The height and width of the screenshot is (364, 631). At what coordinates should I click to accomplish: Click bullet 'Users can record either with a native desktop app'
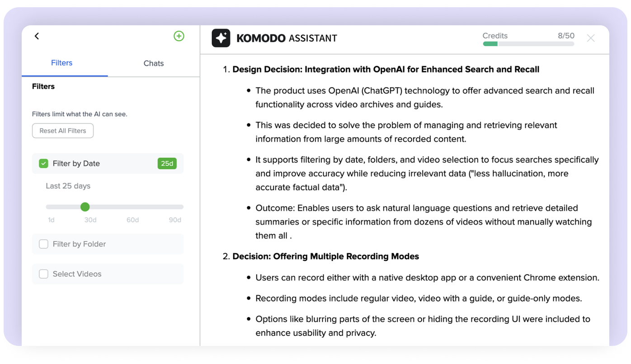tap(428, 278)
